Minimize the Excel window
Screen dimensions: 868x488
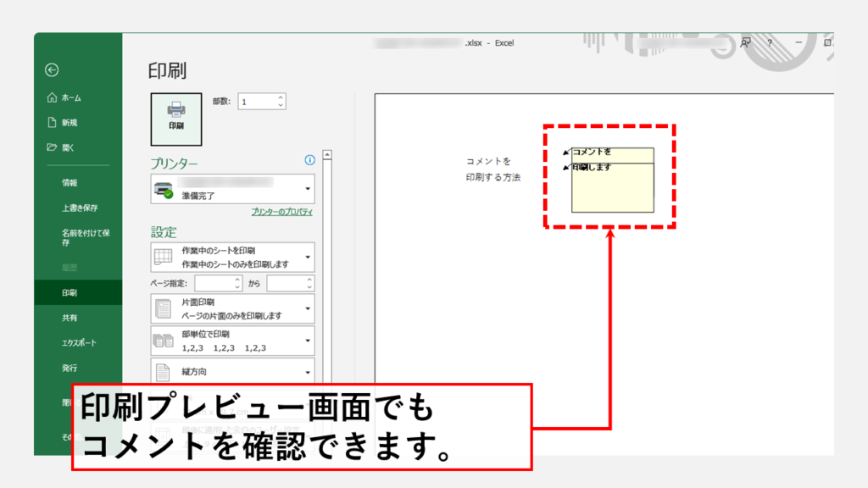798,42
